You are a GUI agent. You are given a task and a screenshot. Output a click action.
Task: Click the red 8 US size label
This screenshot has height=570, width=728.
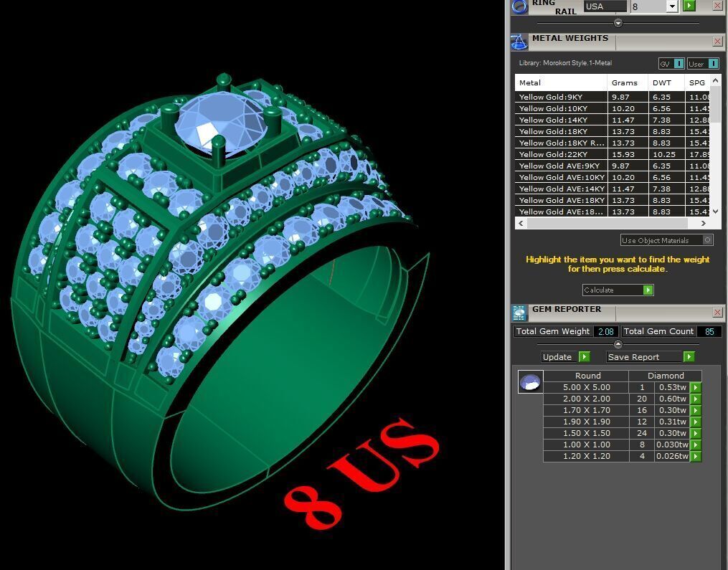click(361, 473)
